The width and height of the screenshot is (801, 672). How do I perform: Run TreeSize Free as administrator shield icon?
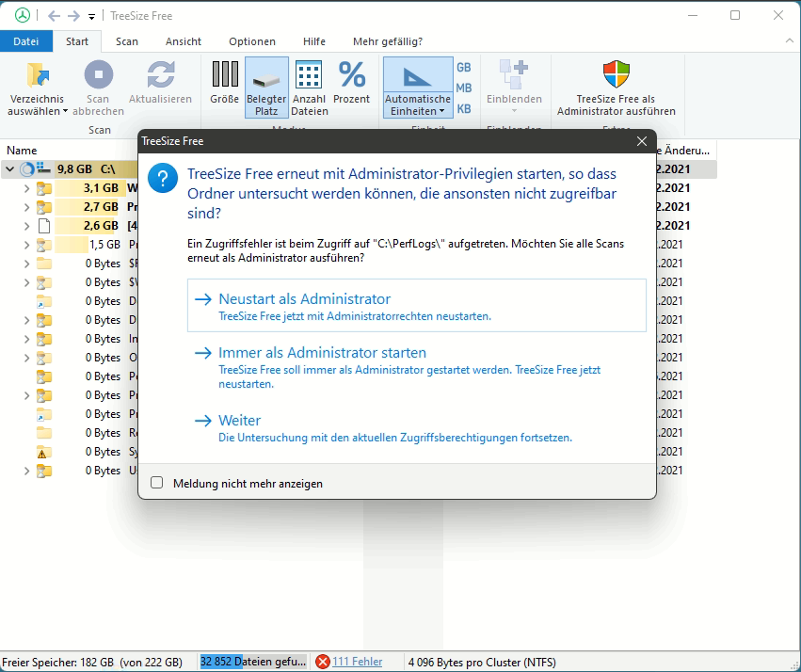pyautogui.click(x=617, y=74)
